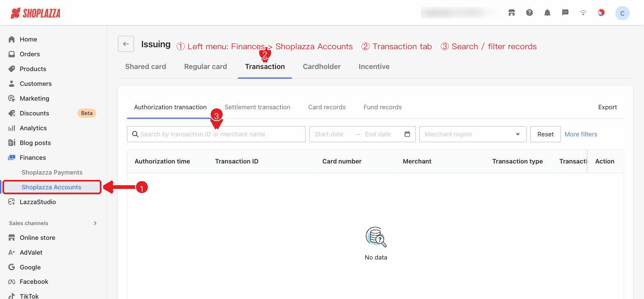Open the Fund records sub-tab
This screenshot has height=299, width=644.
[x=383, y=107]
